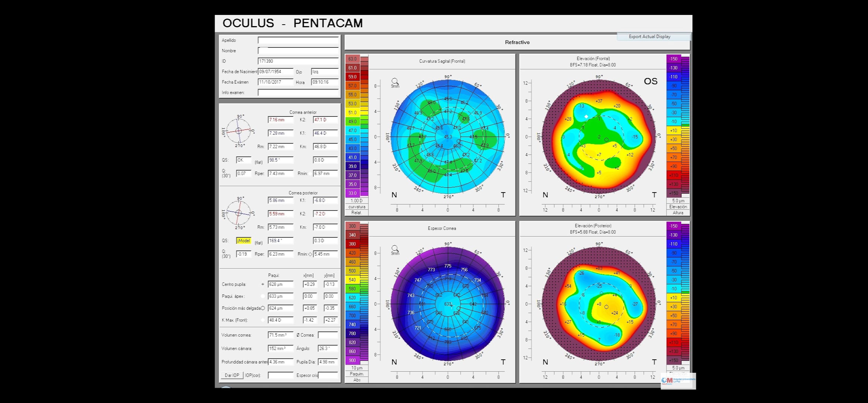Click the Ángulo field showing 26.3°
Image resolution: width=868 pixels, height=403 pixels.
click(x=328, y=349)
